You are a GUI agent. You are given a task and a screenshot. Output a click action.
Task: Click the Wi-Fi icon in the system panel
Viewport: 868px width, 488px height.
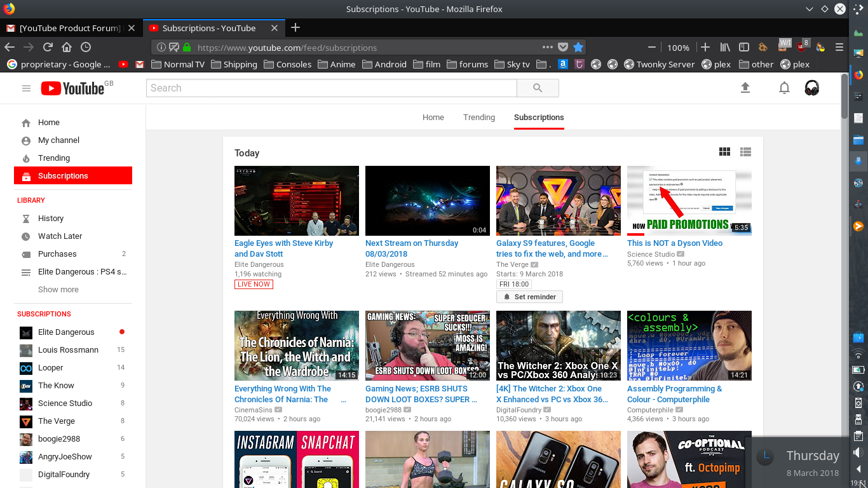(858, 354)
